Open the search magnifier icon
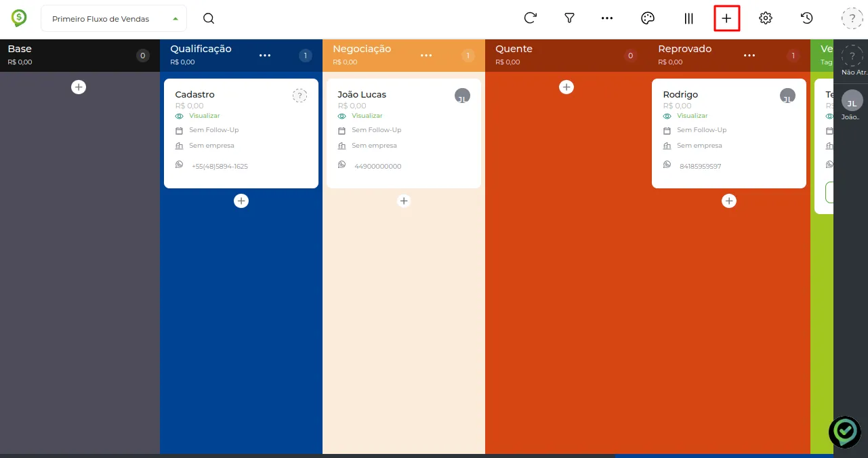Image resolution: width=868 pixels, height=458 pixels. (x=209, y=19)
